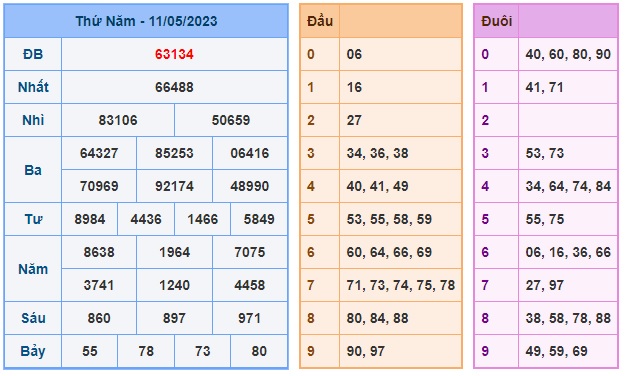Select Ba prize number 92174
626x376 pixels.
[174, 186]
